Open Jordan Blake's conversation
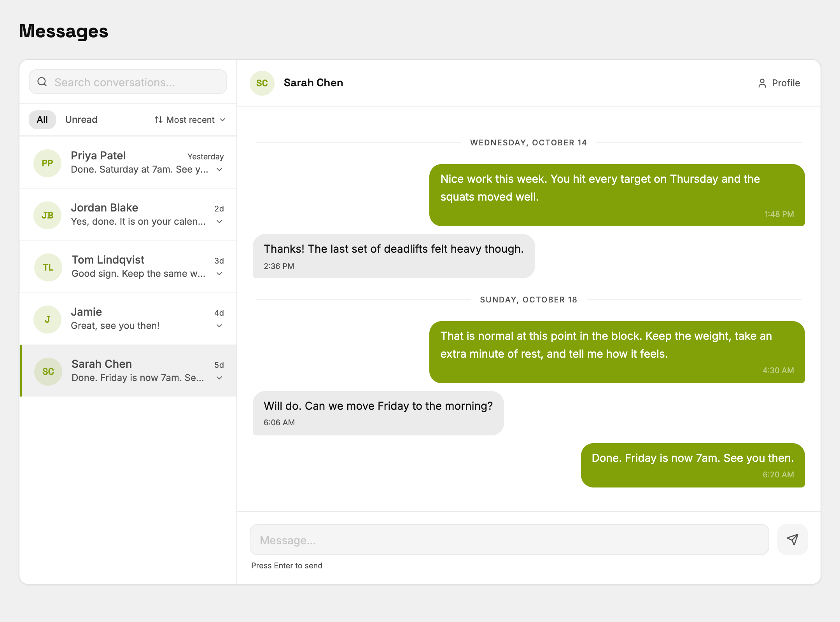The width and height of the screenshot is (840, 622). [128, 215]
